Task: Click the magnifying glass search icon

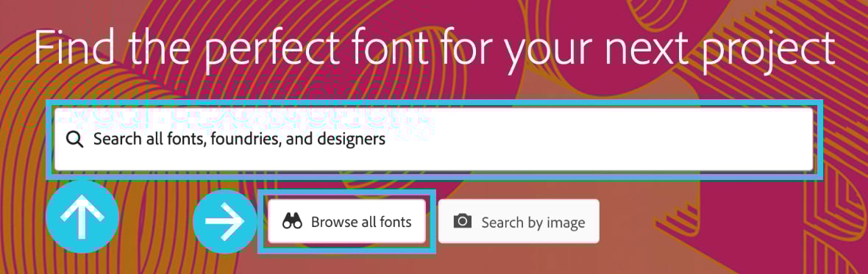Action: [74, 140]
